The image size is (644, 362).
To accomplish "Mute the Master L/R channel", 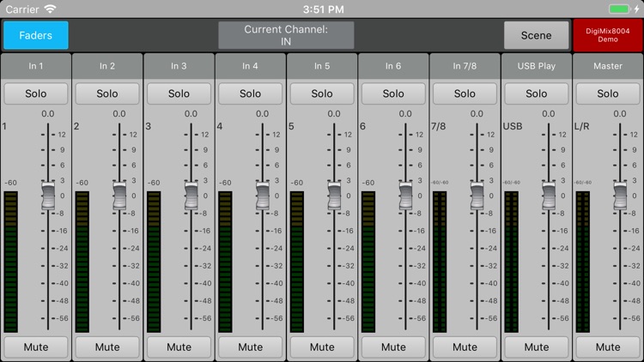I will (x=607, y=347).
